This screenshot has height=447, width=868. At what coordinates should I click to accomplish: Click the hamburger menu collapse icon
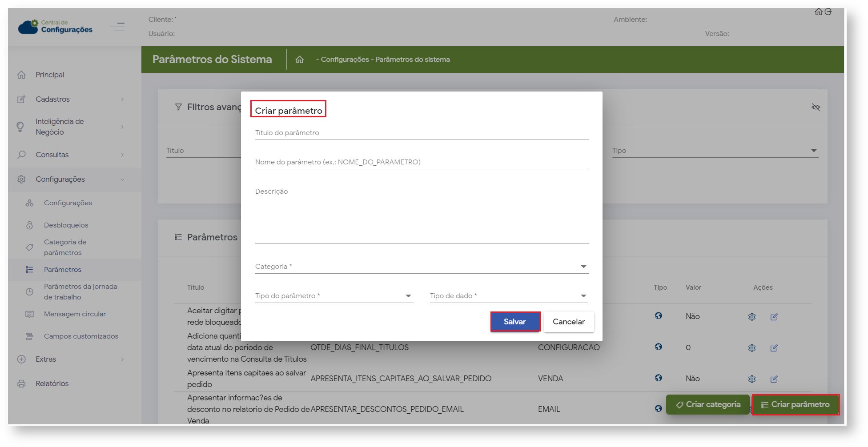click(x=117, y=27)
